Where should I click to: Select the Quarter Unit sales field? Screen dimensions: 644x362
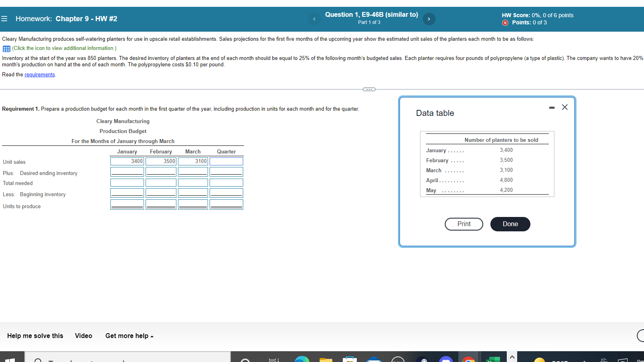pyautogui.click(x=226, y=161)
